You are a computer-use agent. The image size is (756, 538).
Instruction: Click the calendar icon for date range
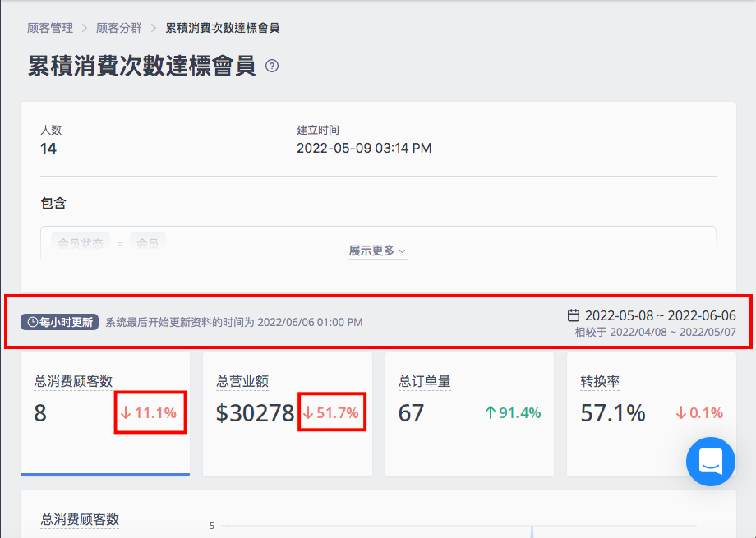click(x=574, y=315)
